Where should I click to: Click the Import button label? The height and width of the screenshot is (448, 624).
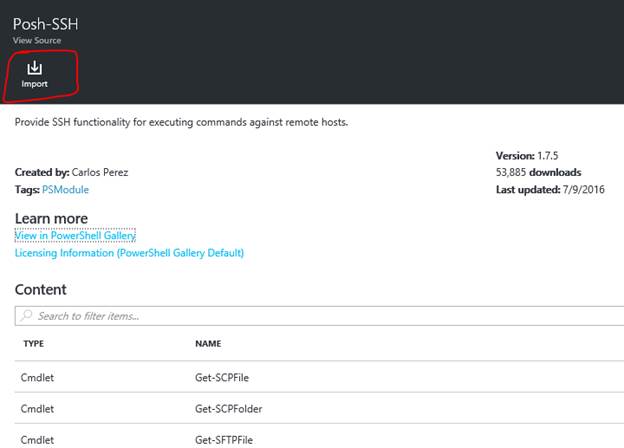tap(35, 84)
